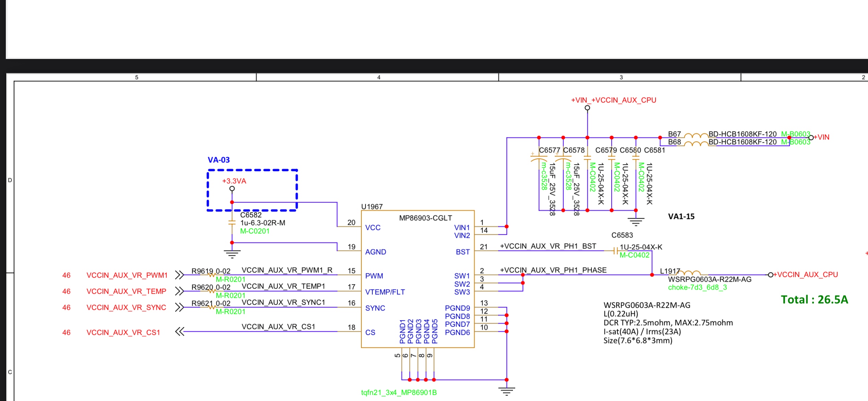Click page reference 46 beside VCCIN_AUX_VR_TEMP
The height and width of the screenshot is (401, 868).
point(66,291)
